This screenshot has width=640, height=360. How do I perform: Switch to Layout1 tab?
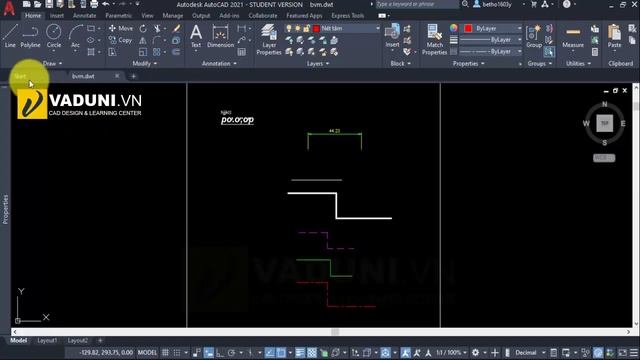(47, 340)
